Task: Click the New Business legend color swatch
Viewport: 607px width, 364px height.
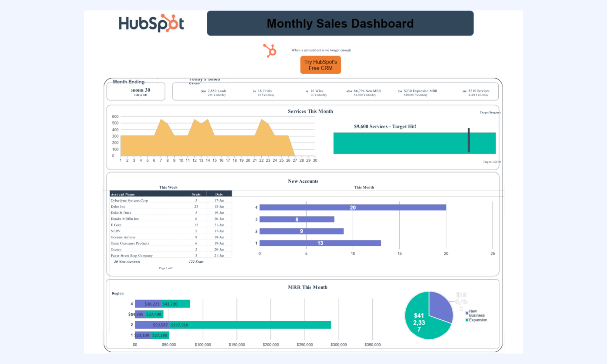Action: 467,313
